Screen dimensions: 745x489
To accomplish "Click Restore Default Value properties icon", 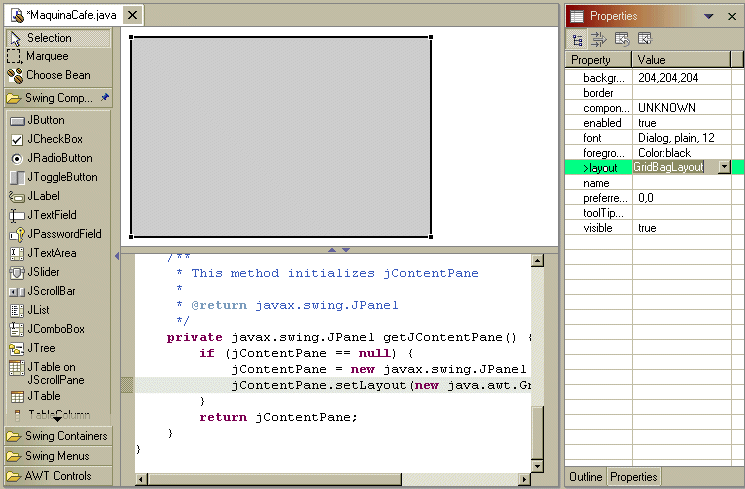I will point(622,39).
